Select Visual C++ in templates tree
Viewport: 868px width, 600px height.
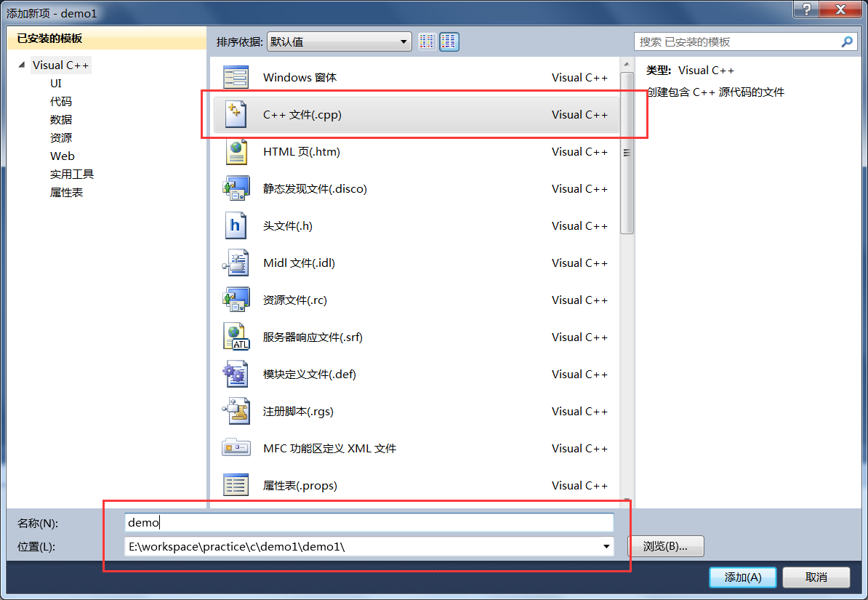click(60, 65)
